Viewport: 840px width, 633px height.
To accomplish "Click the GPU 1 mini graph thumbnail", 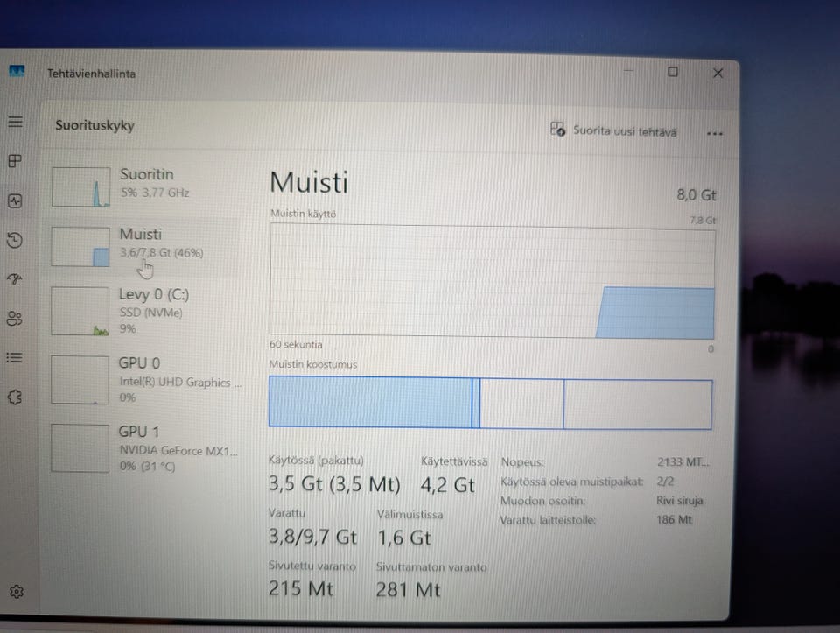I will click(80, 448).
